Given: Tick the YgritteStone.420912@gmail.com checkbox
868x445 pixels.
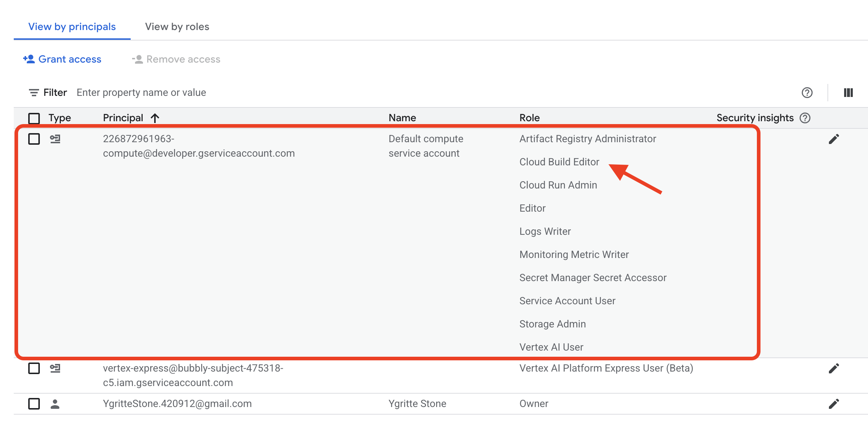Looking at the screenshot, I should point(34,404).
